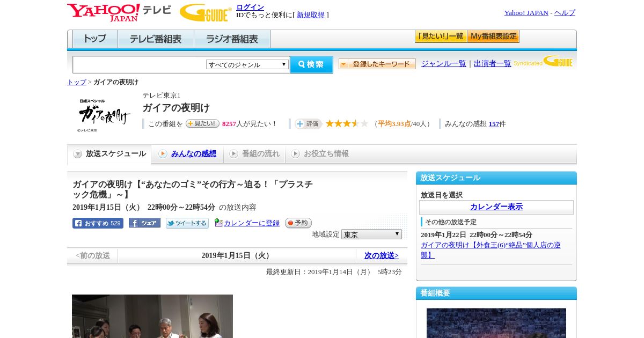The image size is (644, 338).
Task: Click the disabled <前の放送 button
Action: coord(93,256)
